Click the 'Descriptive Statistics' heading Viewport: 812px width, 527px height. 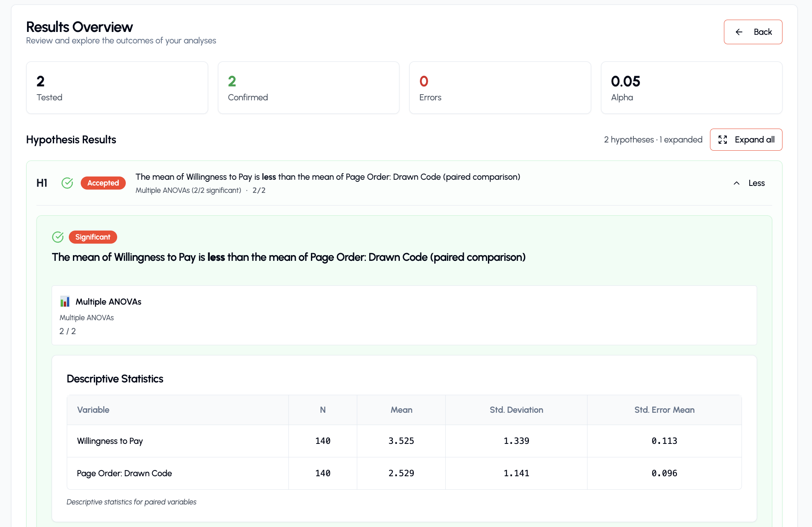(115, 379)
